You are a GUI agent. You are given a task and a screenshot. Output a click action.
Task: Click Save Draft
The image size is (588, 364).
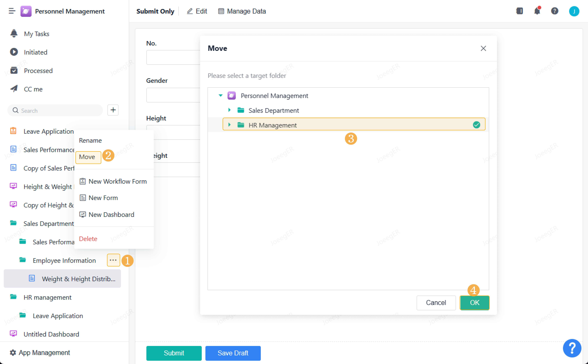(233, 353)
